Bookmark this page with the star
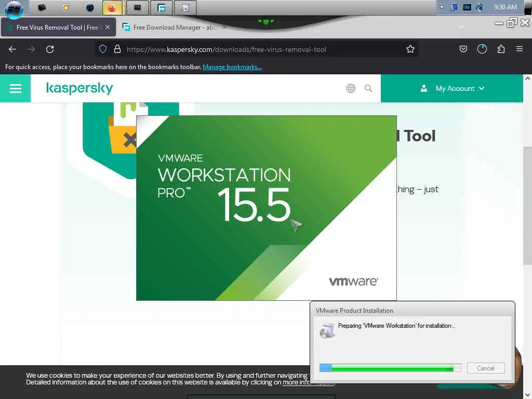Screen dimensions: 532x399 point(410,49)
